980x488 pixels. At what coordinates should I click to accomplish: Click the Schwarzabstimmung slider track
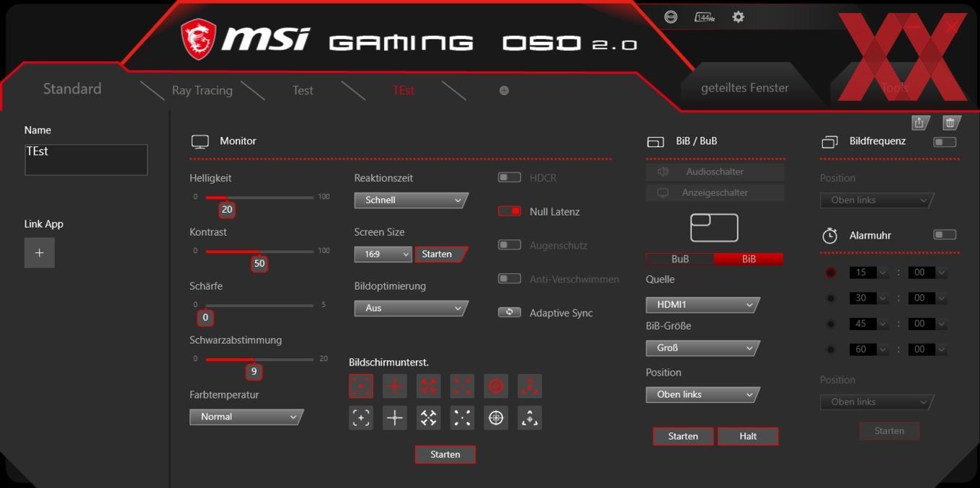pyautogui.click(x=259, y=360)
